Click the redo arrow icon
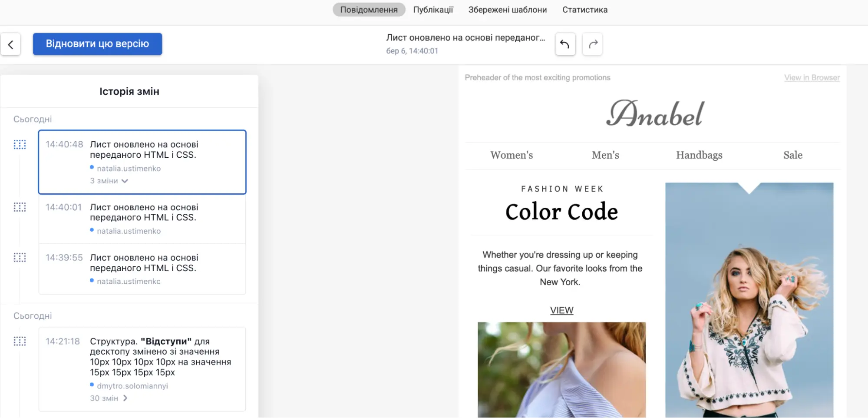The height and width of the screenshot is (418, 868). pyautogui.click(x=593, y=44)
